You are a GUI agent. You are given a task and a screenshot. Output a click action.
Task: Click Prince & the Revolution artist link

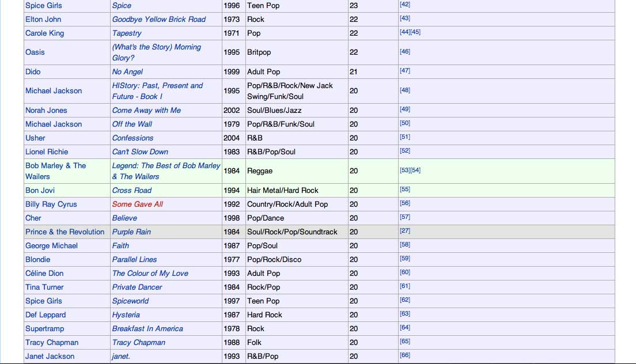click(65, 232)
